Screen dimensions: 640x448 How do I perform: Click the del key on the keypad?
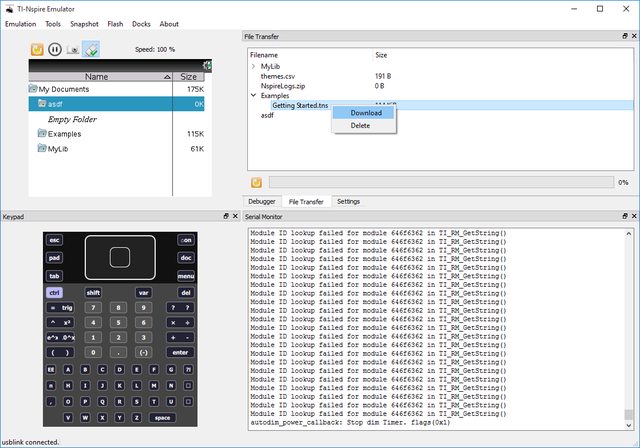click(x=186, y=293)
